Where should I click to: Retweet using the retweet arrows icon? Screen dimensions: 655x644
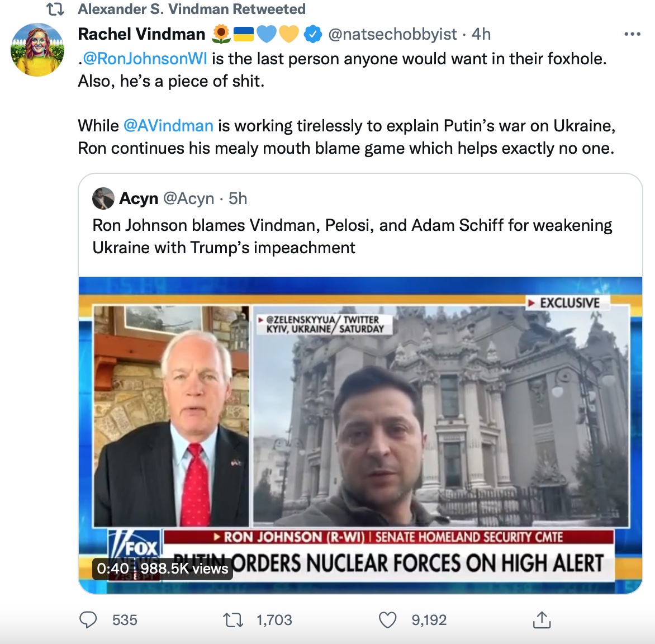(x=233, y=620)
